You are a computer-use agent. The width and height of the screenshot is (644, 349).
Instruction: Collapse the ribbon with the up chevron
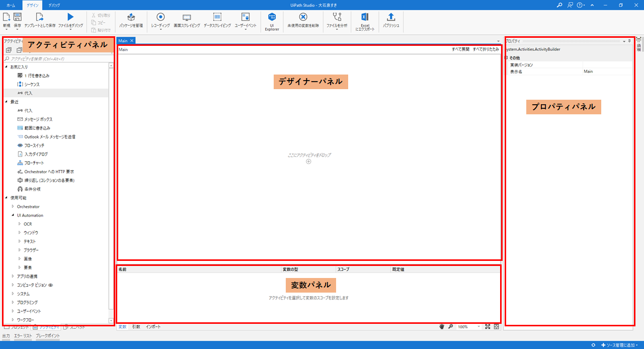(x=592, y=5)
